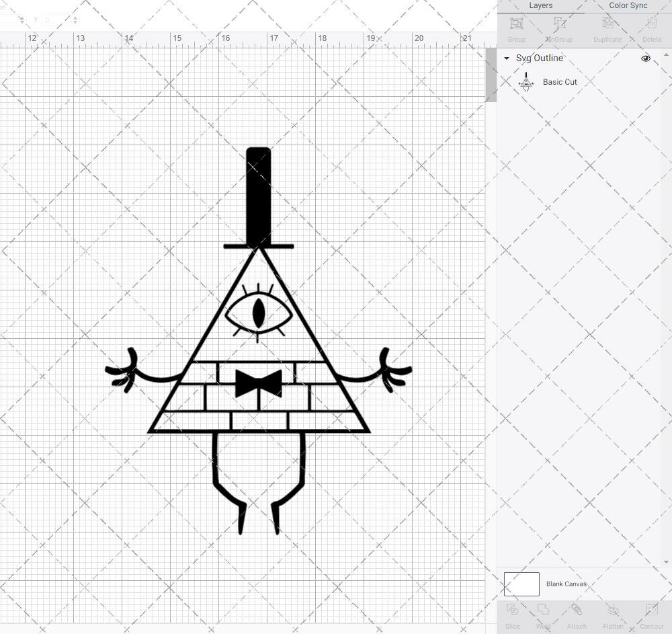Screen dimensions: 672x634
Task: Collapse the Svg Outline group
Action: tap(506, 58)
